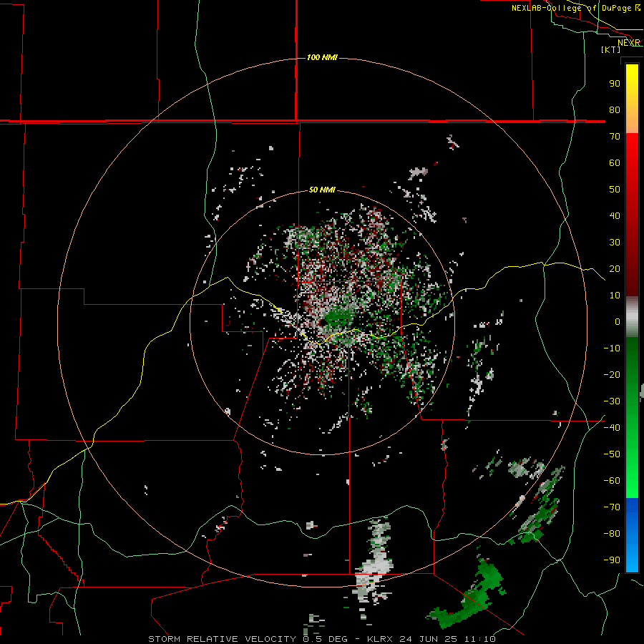The image size is (644, 644).
Task: Click STORM RELATIVE VELOCITY in footer caption
Action: 222,639
